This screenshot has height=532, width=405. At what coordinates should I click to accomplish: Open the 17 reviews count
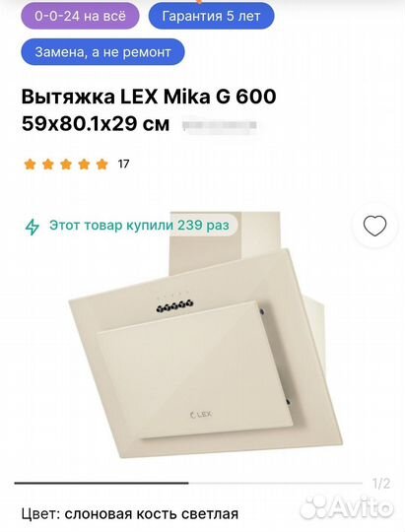coord(123,165)
